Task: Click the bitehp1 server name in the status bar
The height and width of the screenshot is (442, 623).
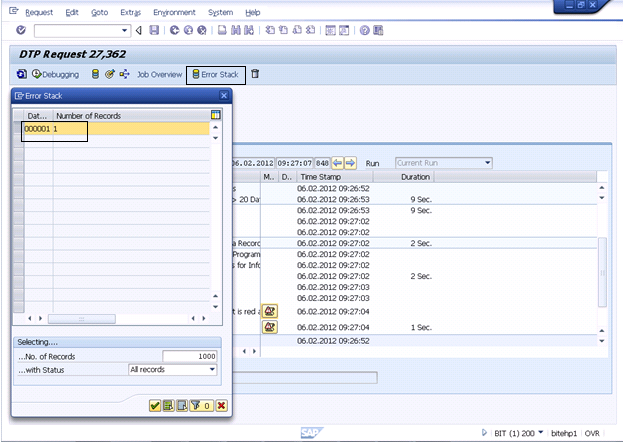Action: click(x=564, y=433)
